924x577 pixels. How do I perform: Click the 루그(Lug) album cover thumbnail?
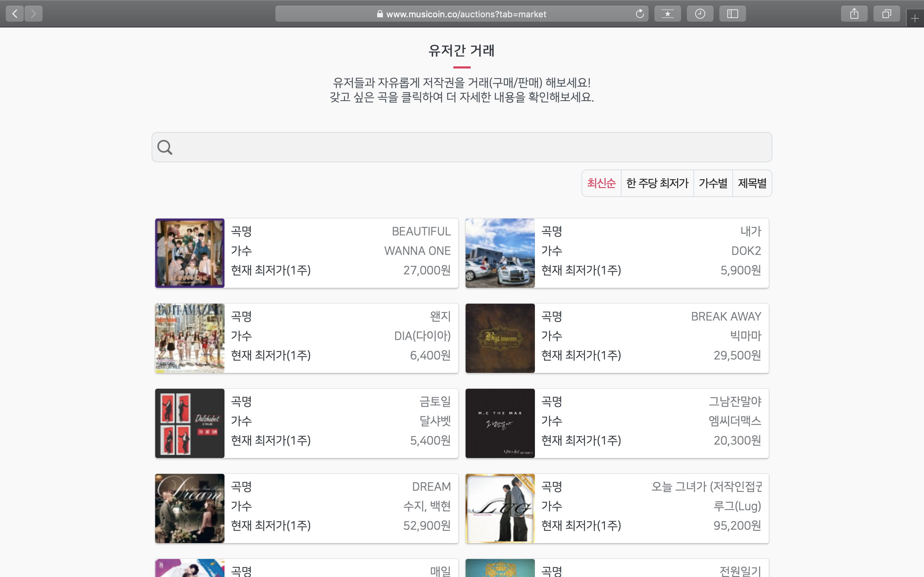coord(500,508)
